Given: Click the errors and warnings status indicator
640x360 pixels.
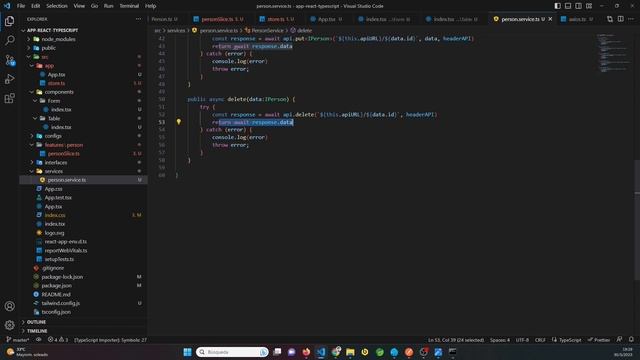Looking at the screenshot, I should 58,340.
